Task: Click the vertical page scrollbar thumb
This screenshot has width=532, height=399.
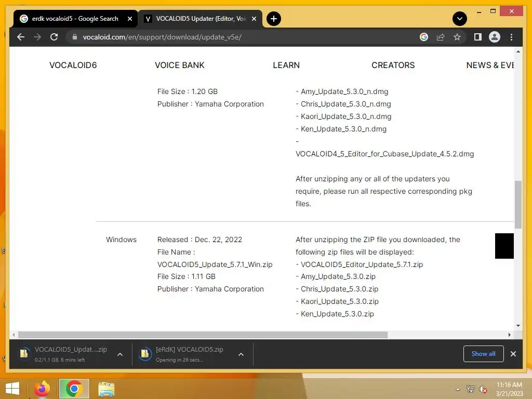Action: tap(518, 205)
